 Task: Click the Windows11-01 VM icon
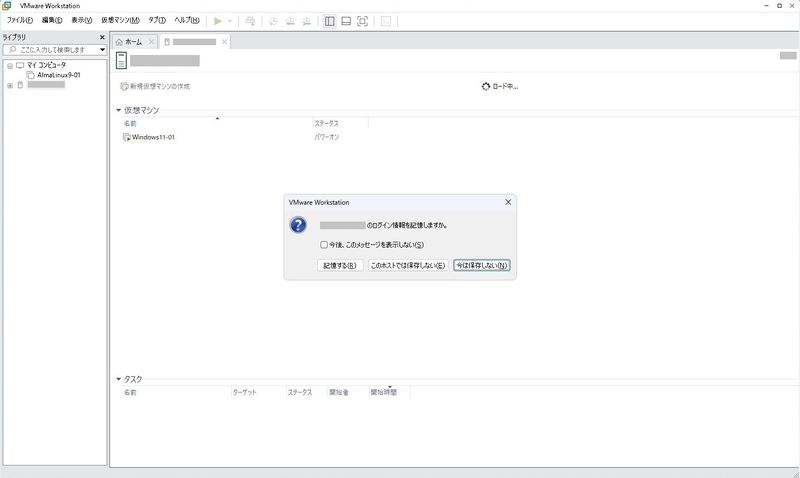point(127,137)
